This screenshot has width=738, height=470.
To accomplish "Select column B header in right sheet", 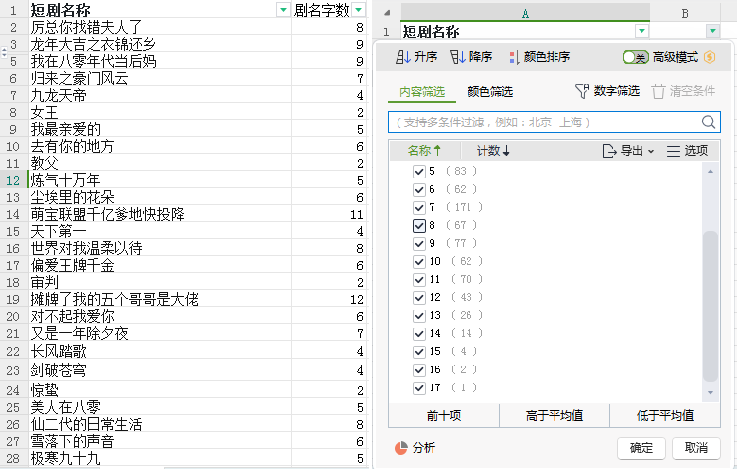I will click(x=685, y=13).
